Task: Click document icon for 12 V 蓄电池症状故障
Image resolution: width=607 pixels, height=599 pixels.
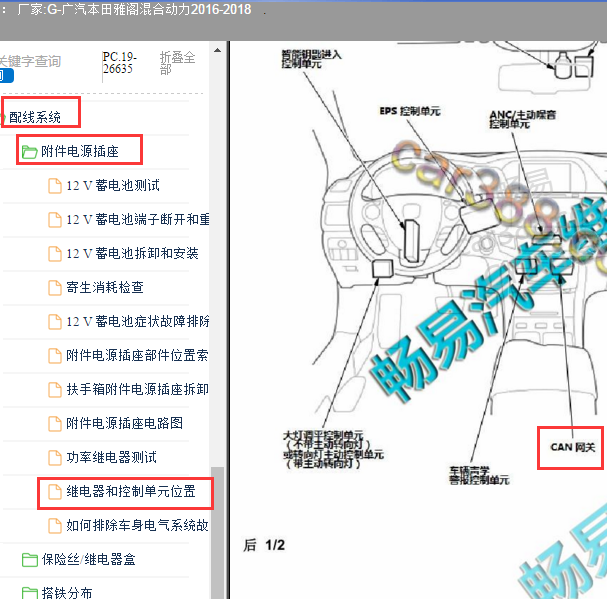Action: (x=55, y=321)
